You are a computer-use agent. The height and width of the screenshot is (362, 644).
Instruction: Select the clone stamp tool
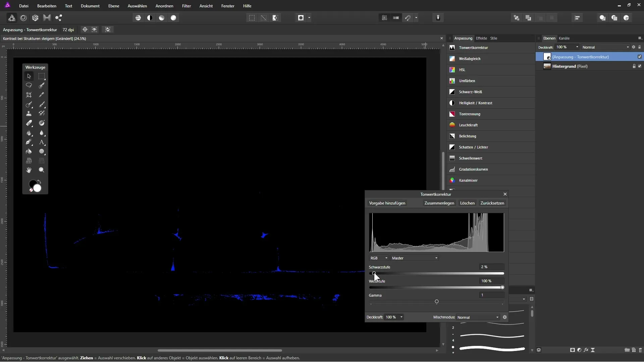coord(29,114)
